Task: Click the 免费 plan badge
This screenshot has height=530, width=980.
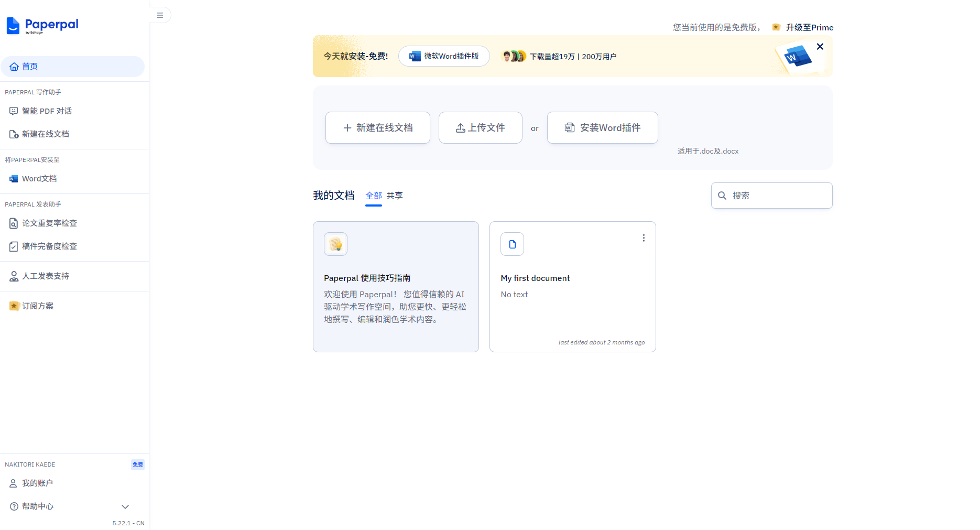Action: tap(138, 464)
